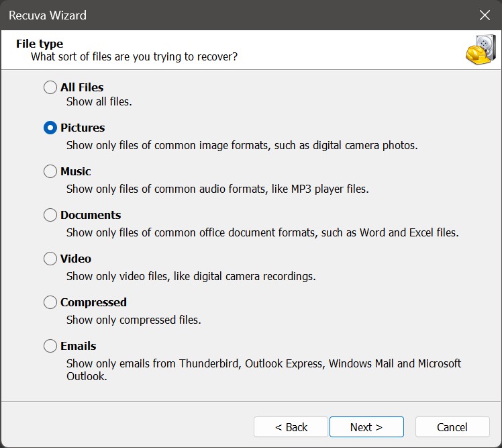
Task: Pick the Music file type option
Action: [x=50, y=171]
